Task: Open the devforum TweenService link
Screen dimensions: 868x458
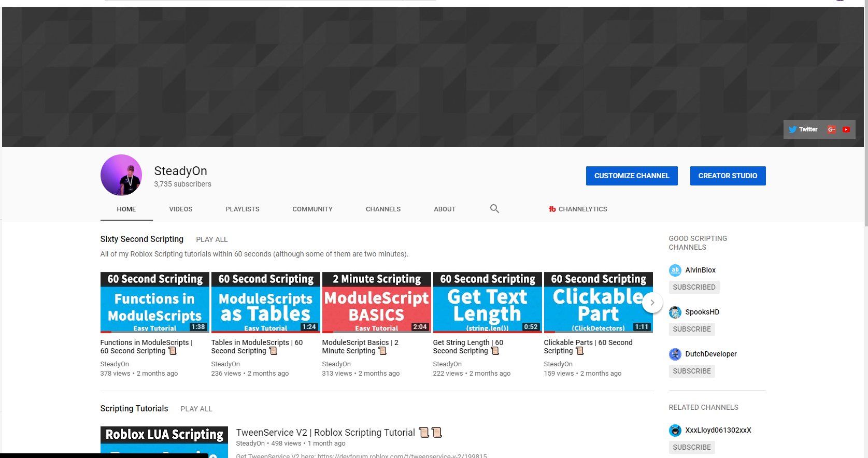Action: [402, 455]
